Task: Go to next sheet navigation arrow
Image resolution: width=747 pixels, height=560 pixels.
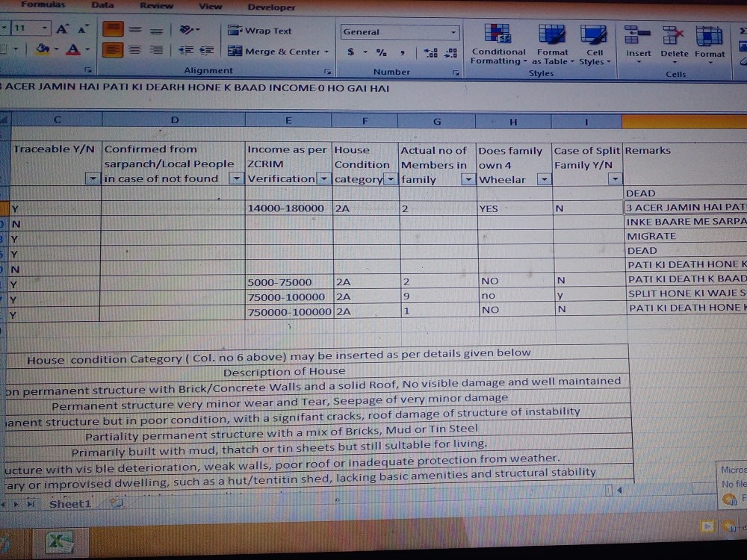Action: click(16, 503)
